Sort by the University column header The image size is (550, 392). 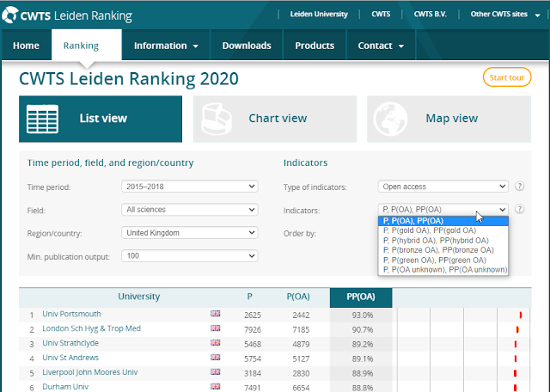click(x=139, y=297)
